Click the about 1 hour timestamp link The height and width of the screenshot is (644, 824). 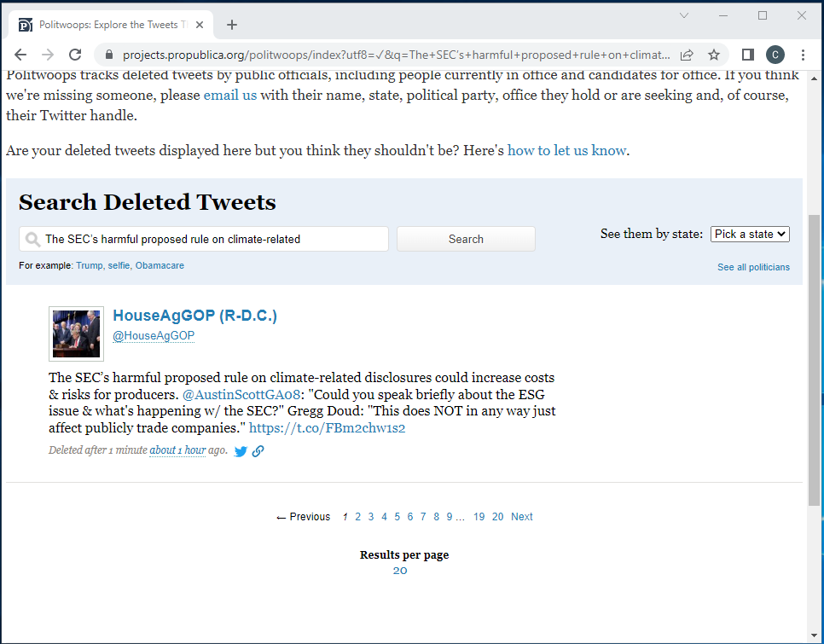177,450
